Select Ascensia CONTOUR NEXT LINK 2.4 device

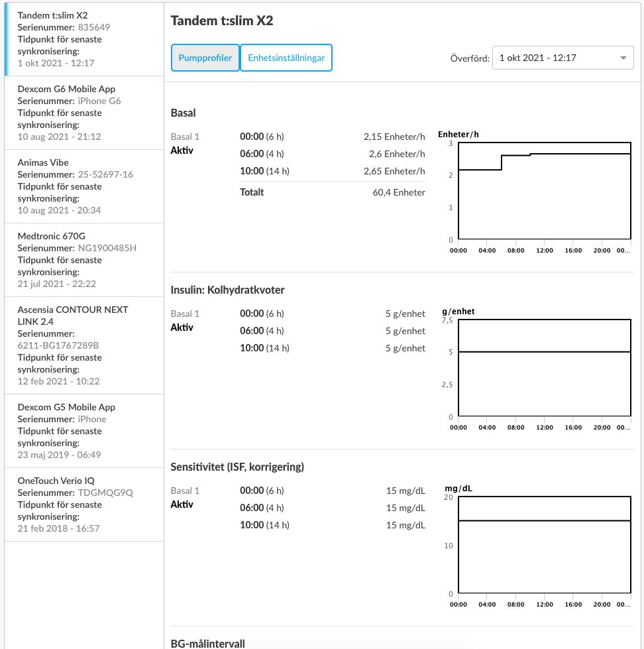point(84,345)
